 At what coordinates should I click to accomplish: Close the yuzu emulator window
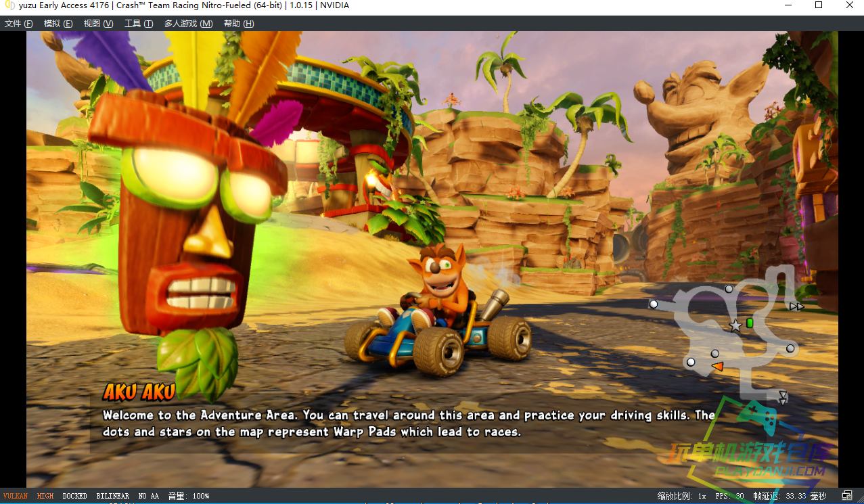tap(849, 5)
